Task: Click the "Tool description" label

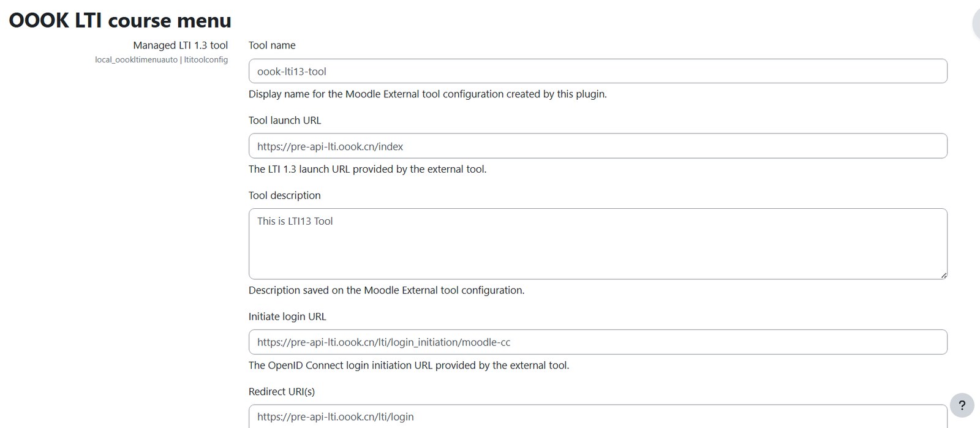Action: pos(285,195)
